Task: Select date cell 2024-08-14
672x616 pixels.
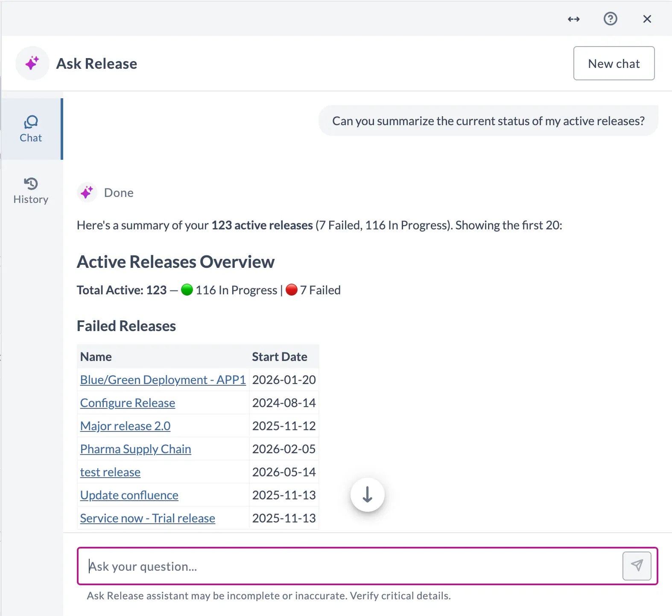Action: coord(284,403)
